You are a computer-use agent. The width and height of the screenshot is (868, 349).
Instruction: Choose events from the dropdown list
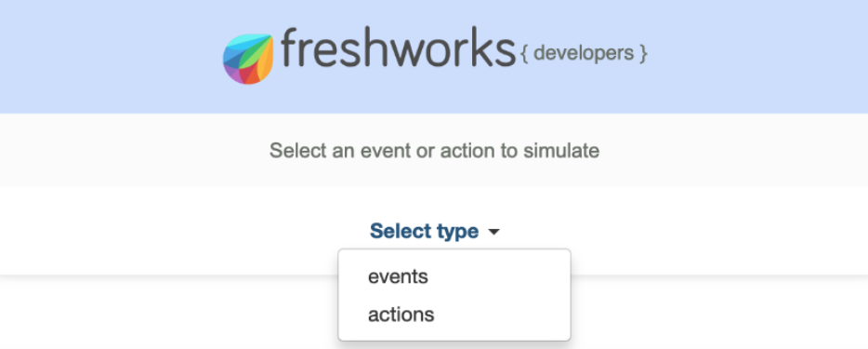coord(398,276)
